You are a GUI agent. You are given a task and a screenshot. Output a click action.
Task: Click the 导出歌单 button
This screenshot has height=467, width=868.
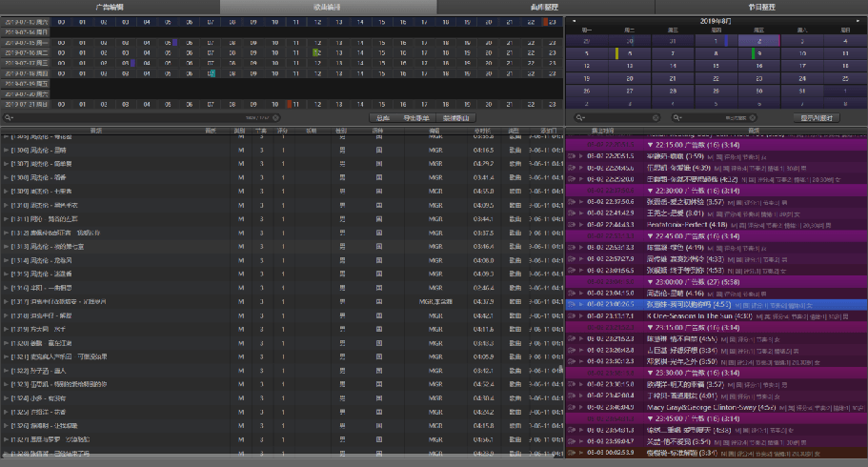414,118
